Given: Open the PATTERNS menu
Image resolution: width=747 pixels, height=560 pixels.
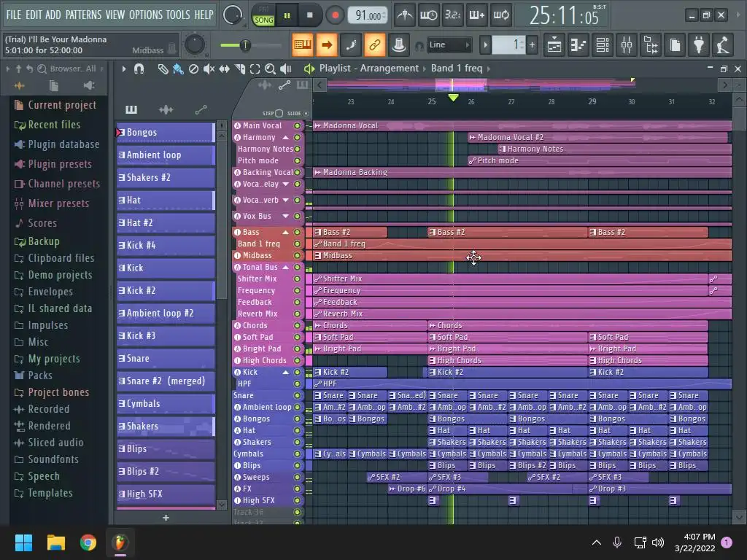Looking at the screenshot, I should pyautogui.click(x=83, y=15).
